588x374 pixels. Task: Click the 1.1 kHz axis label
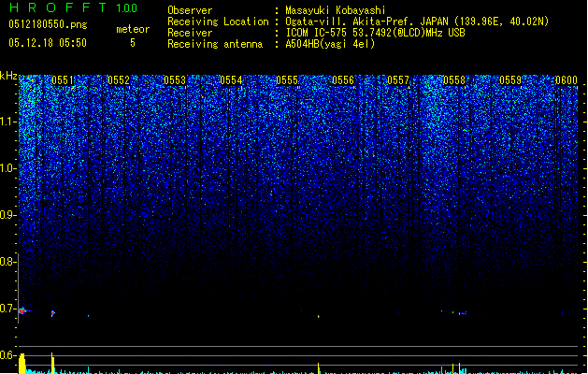7,122
